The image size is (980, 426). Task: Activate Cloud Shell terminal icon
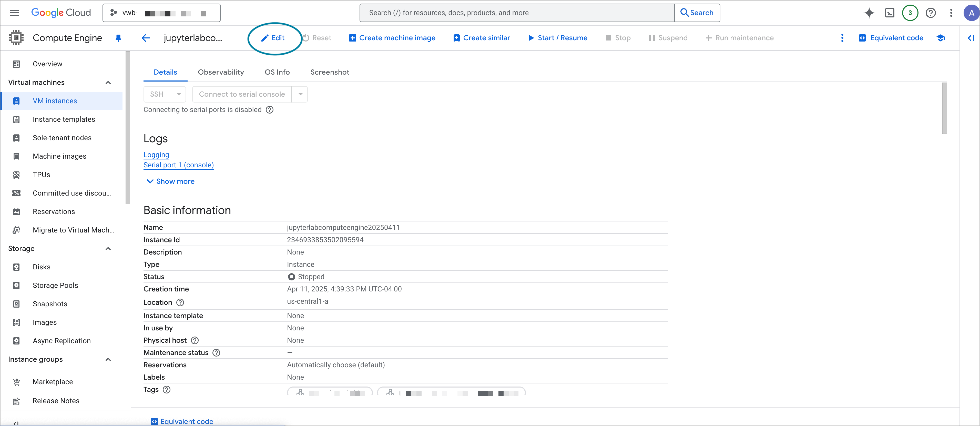(890, 13)
